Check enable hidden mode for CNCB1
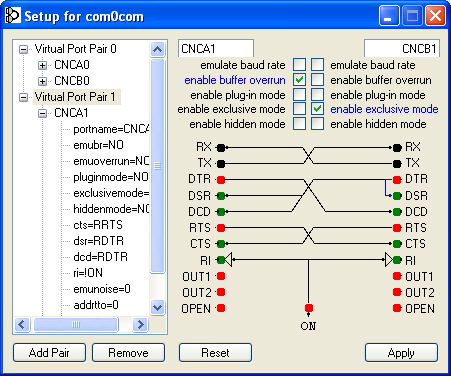The image size is (451, 376). [317, 124]
